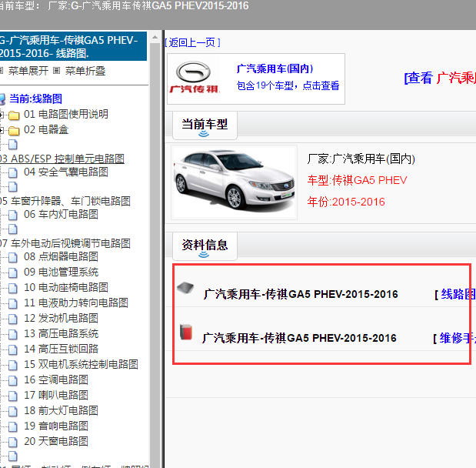Viewport: 476px width, 468px height.
Task: Open 15 双电机系统控制电路图
Action: click(81, 364)
